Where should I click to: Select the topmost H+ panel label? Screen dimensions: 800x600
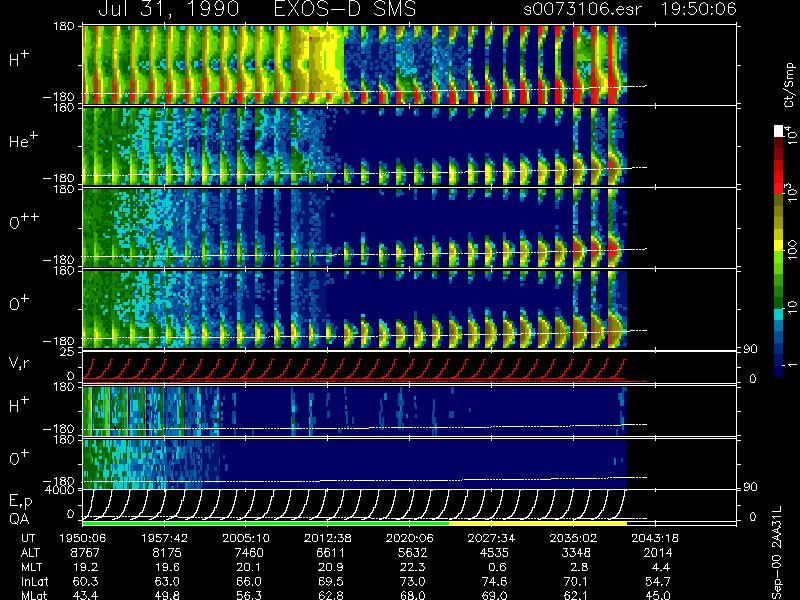coord(19,60)
